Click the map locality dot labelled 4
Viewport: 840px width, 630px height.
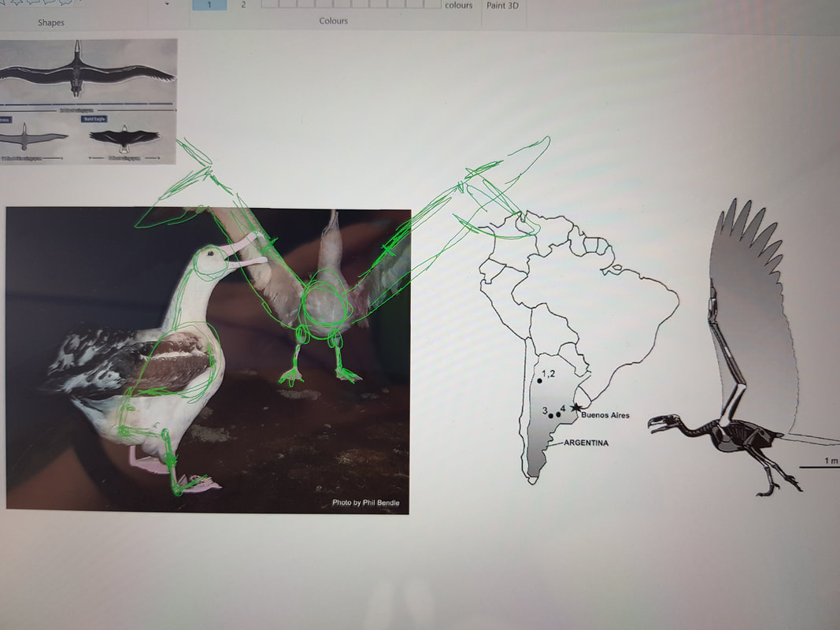[x=558, y=414]
